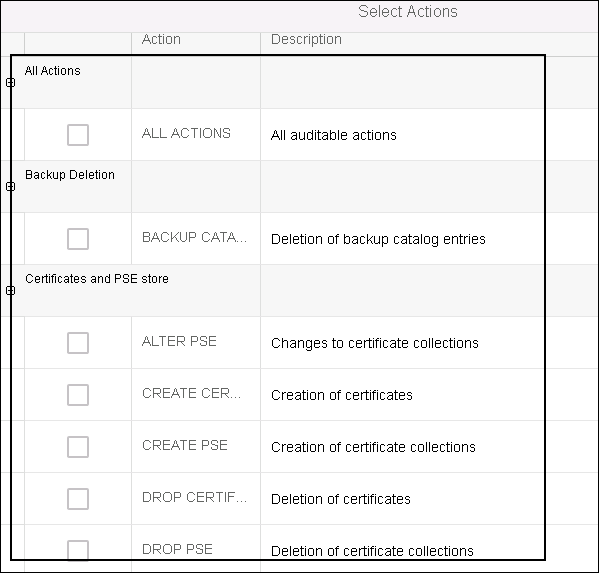The height and width of the screenshot is (573, 599).
Task: Check the ALL ACTIONS checkbox
Action: (78, 135)
